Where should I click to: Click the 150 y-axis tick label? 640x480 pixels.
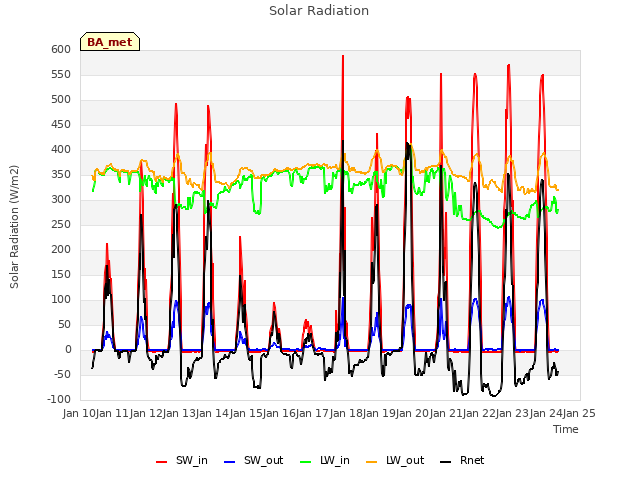pyautogui.click(x=61, y=275)
